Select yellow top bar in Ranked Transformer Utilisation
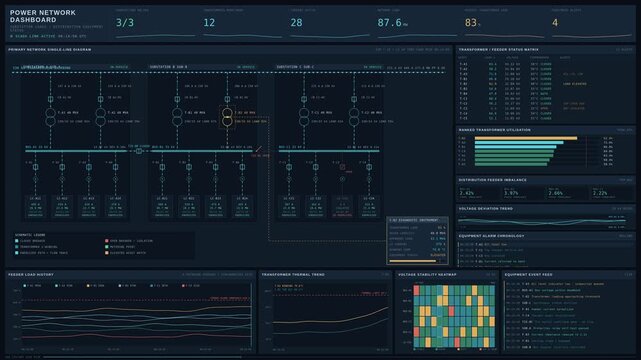641x360 pixels. [x=526, y=139]
